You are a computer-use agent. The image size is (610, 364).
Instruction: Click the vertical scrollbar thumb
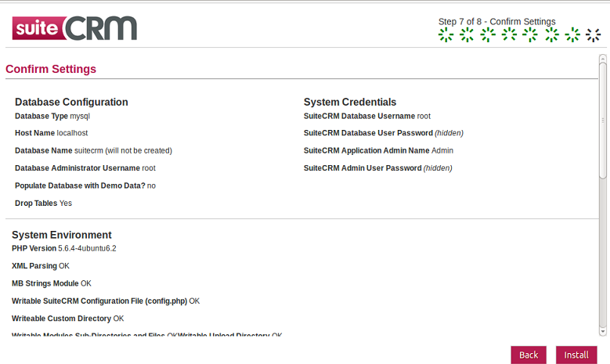click(603, 121)
